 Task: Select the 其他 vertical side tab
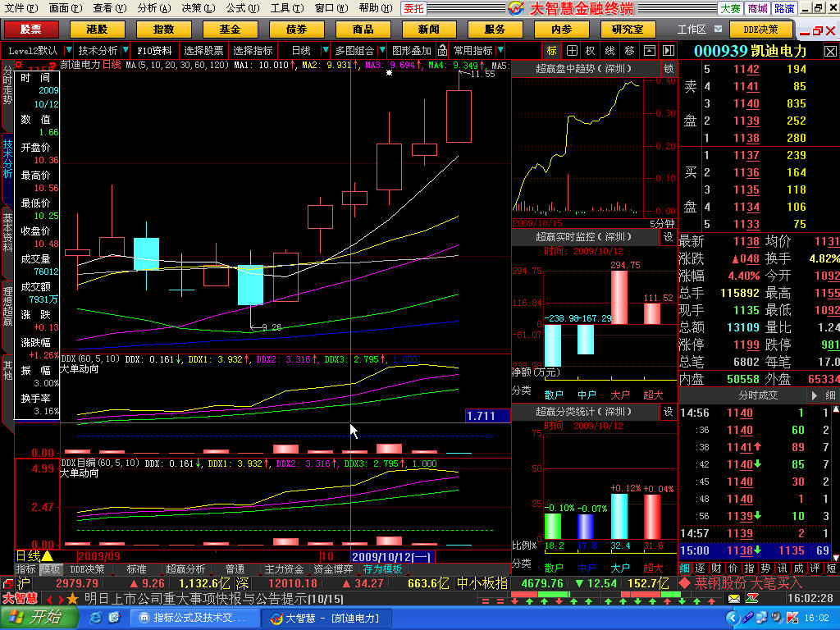coord(7,371)
